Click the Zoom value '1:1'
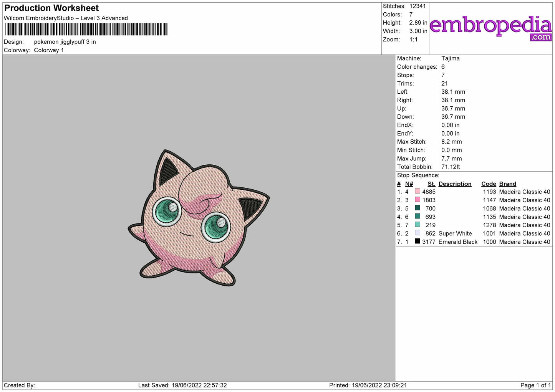Screen dimensions: 555x392 pos(414,40)
